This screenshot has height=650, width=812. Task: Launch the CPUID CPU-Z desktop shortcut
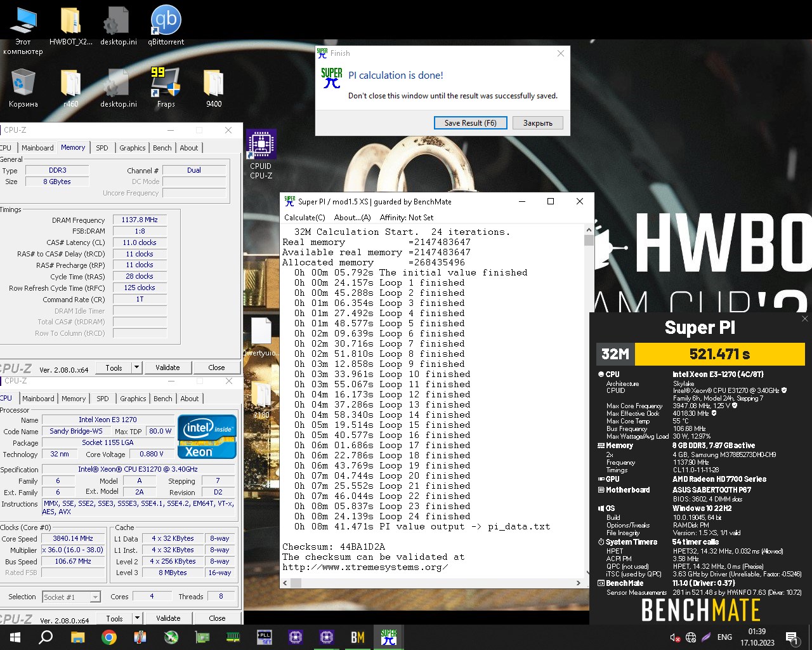point(261,154)
